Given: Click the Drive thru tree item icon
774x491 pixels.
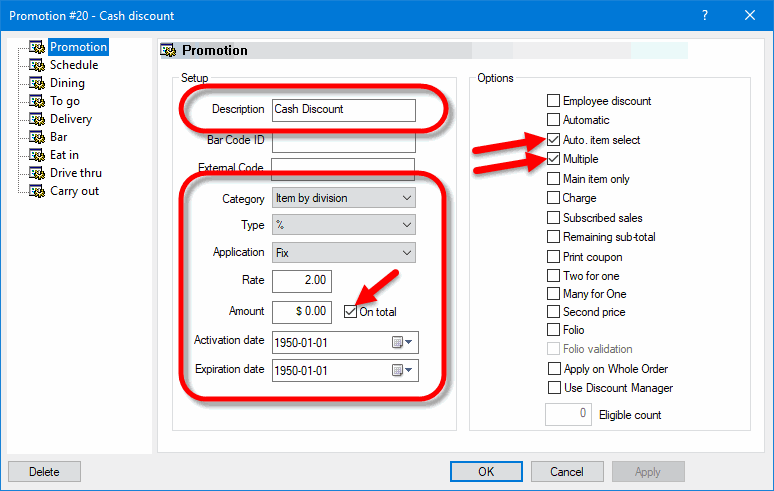Looking at the screenshot, I should 38,173.
